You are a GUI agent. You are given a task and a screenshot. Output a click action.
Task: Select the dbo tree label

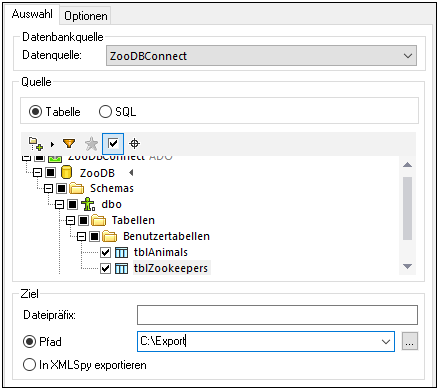pos(111,204)
